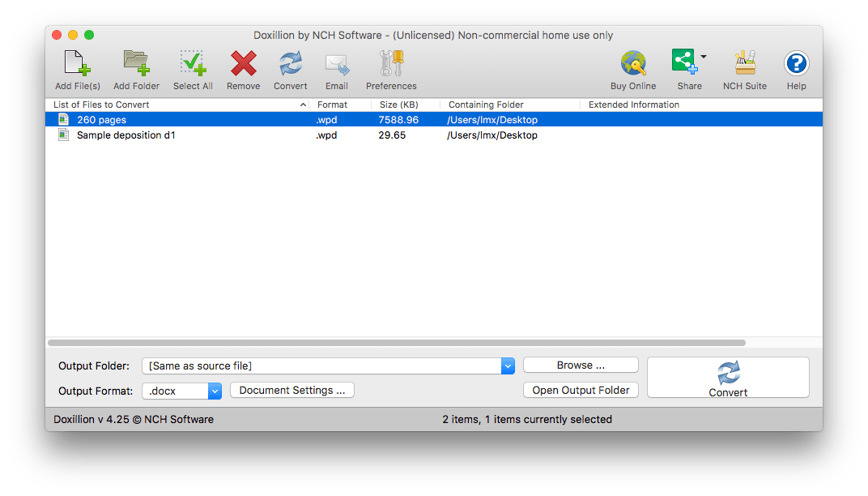
Task: Click the large Convert button
Action: coord(728,378)
